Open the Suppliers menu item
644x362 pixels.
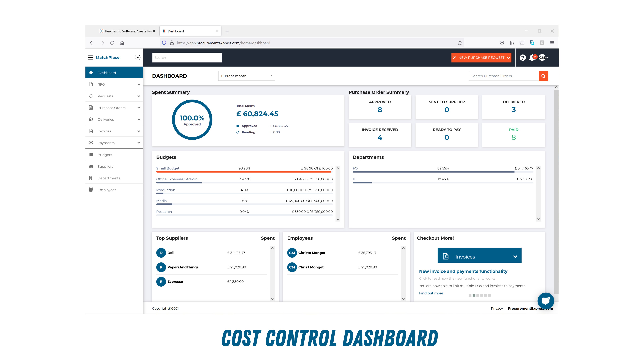(x=114, y=166)
